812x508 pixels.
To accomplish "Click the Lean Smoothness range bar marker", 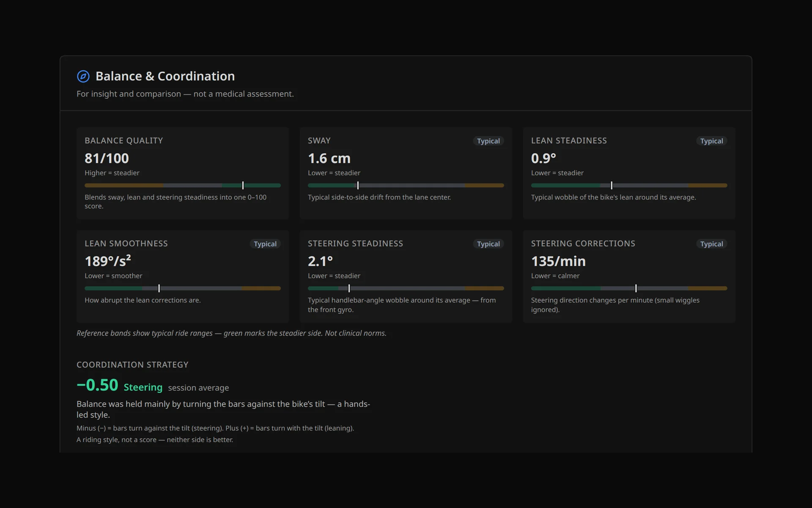I will click(x=159, y=288).
